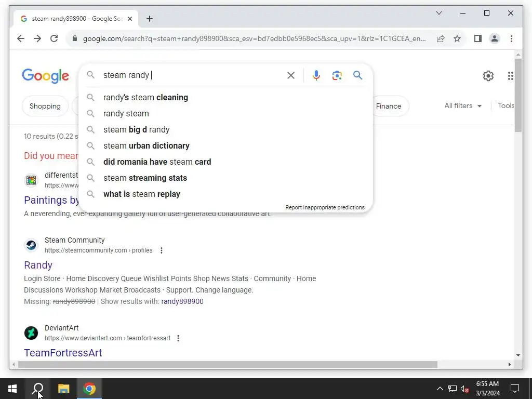Open Google apps grid
Image resolution: width=532 pixels, height=399 pixels.
coord(510,76)
